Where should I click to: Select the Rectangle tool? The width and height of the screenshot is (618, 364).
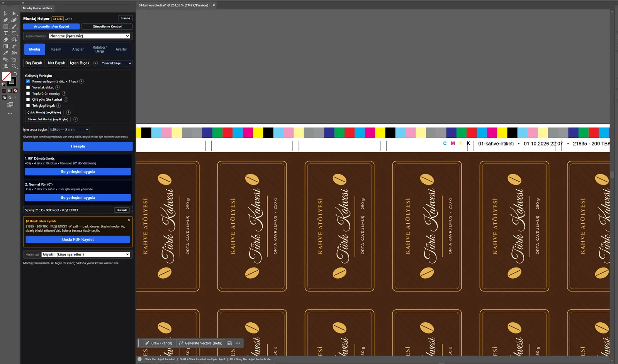[6, 27]
